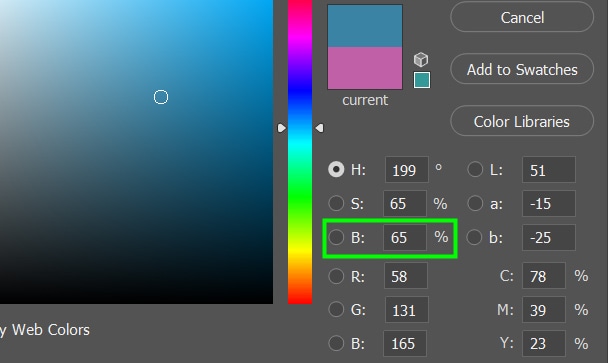
Task: Click the right hue slider arrow
Action: (319, 128)
